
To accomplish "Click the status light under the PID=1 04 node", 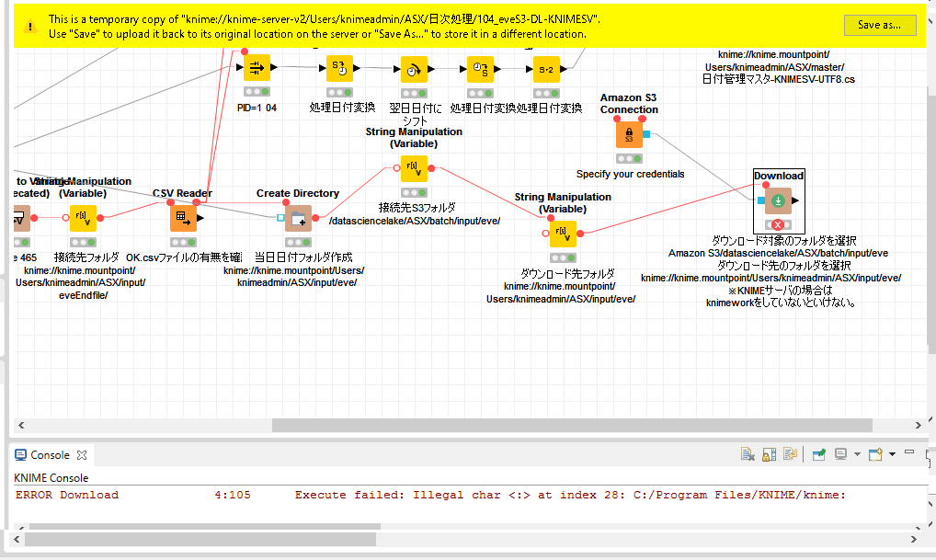I will [x=257, y=92].
